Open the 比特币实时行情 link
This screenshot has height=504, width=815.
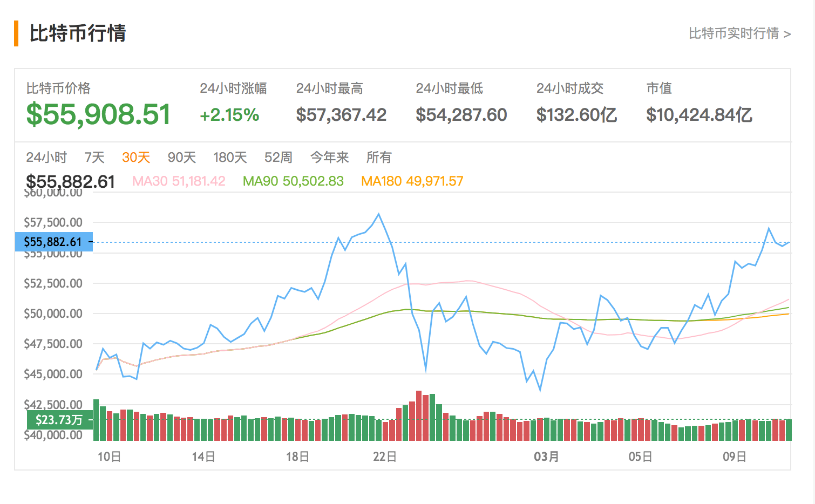point(739,33)
